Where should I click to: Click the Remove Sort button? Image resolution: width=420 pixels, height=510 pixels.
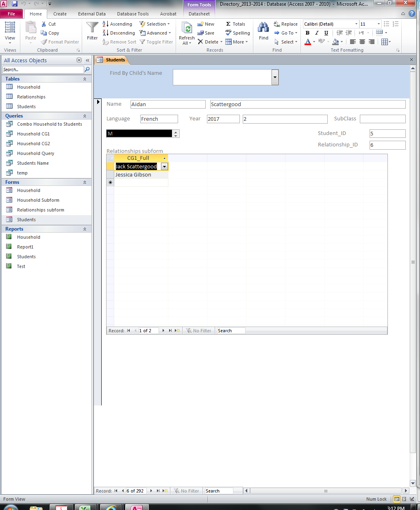[119, 41]
